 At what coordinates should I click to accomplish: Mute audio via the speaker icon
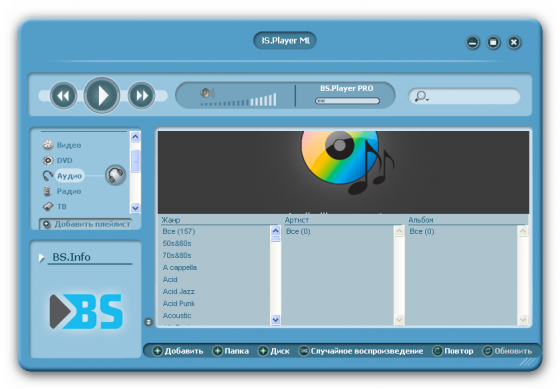click(207, 93)
